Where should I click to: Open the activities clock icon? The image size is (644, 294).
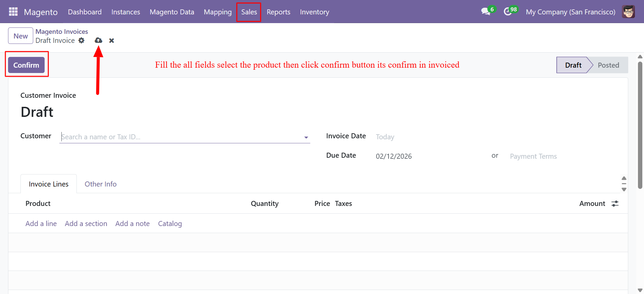(x=508, y=12)
